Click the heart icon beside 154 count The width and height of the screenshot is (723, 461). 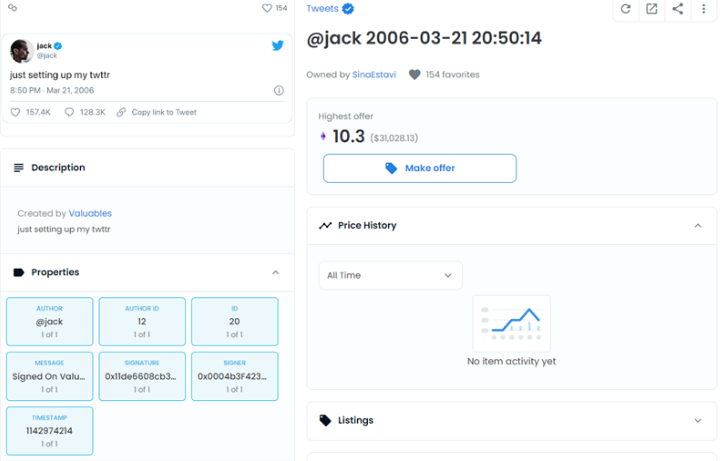pyautogui.click(x=267, y=8)
